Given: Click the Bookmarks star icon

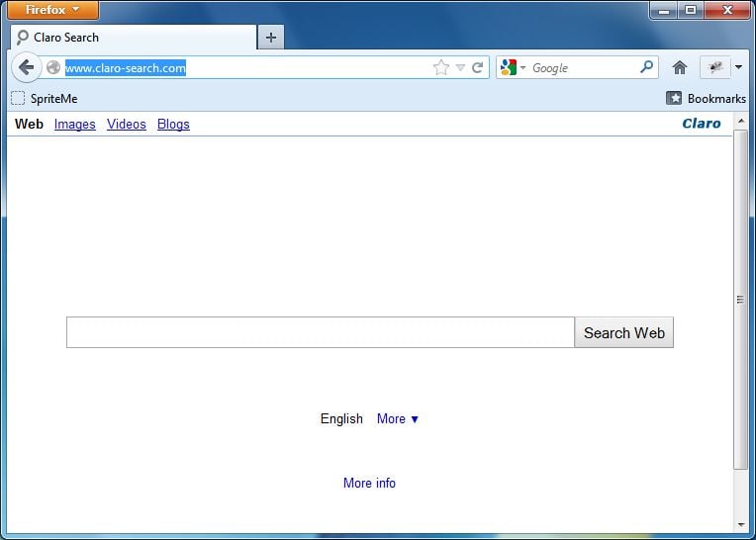Looking at the screenshot, I should point(674,98).
